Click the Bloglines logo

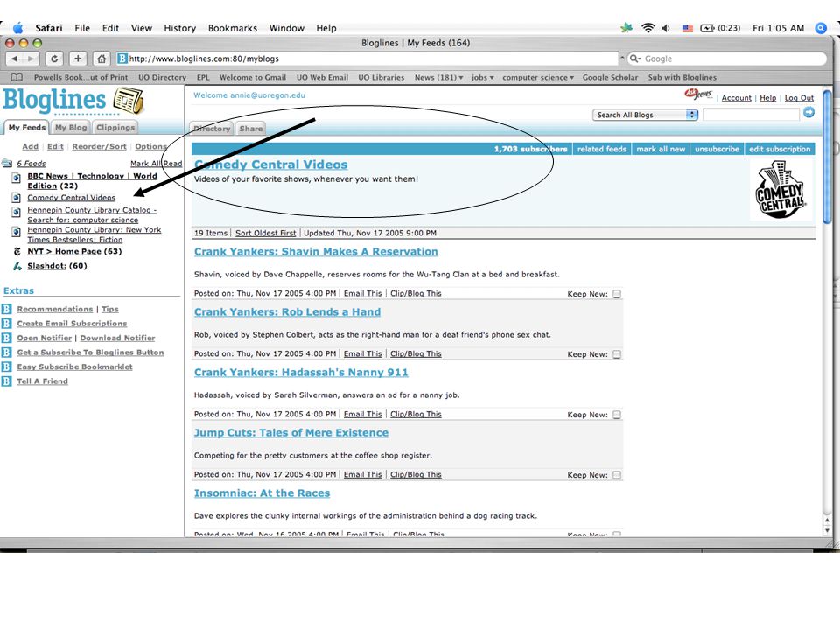point(73,100)
